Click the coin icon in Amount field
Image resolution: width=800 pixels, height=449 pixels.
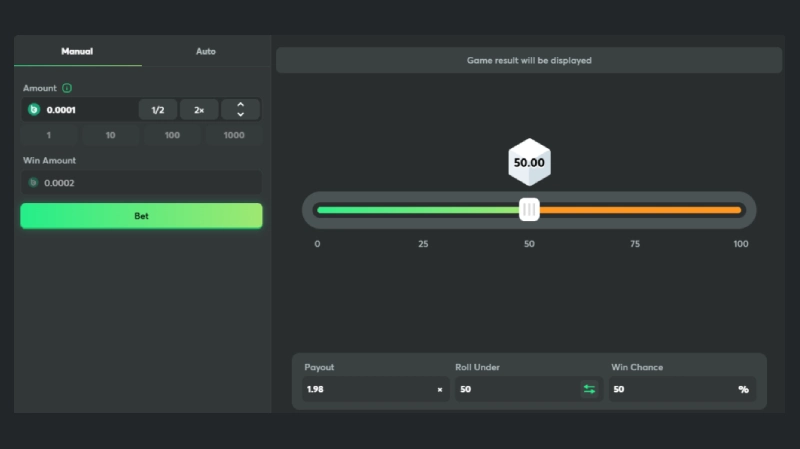[x=34, y=110]
